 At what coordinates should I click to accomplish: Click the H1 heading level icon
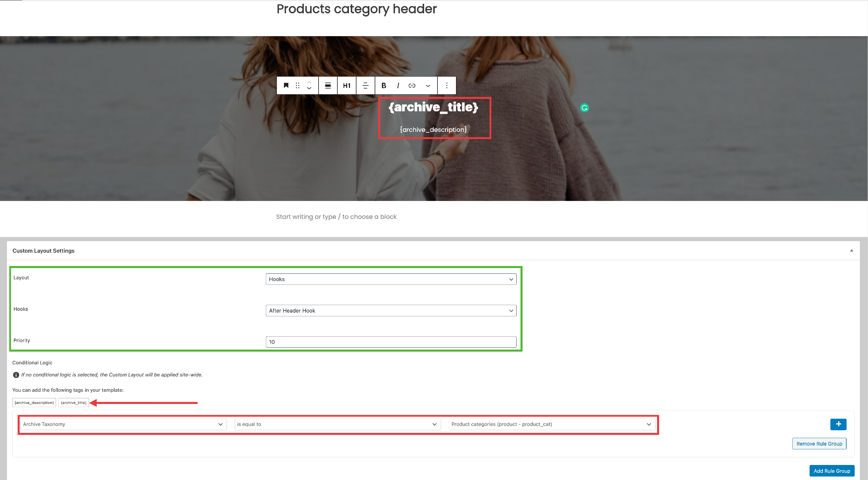point(347,85)
